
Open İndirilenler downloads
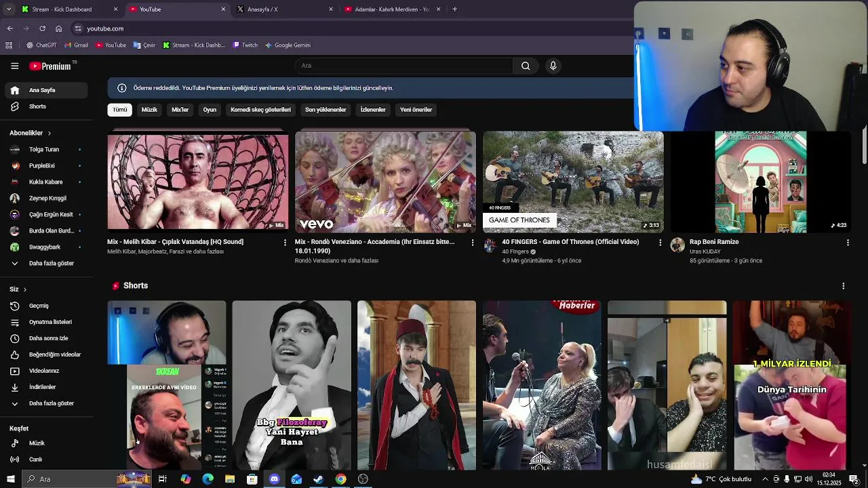(45, 387)
